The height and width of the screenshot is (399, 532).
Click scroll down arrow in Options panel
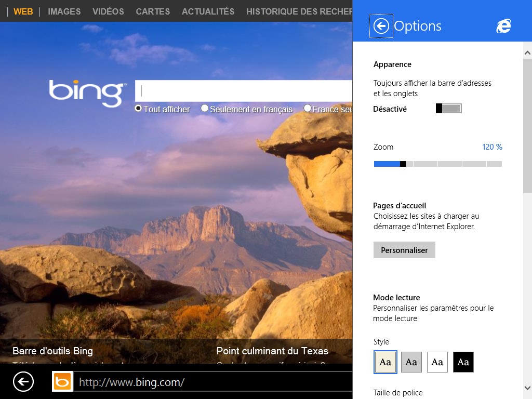[x=527, y=388]
